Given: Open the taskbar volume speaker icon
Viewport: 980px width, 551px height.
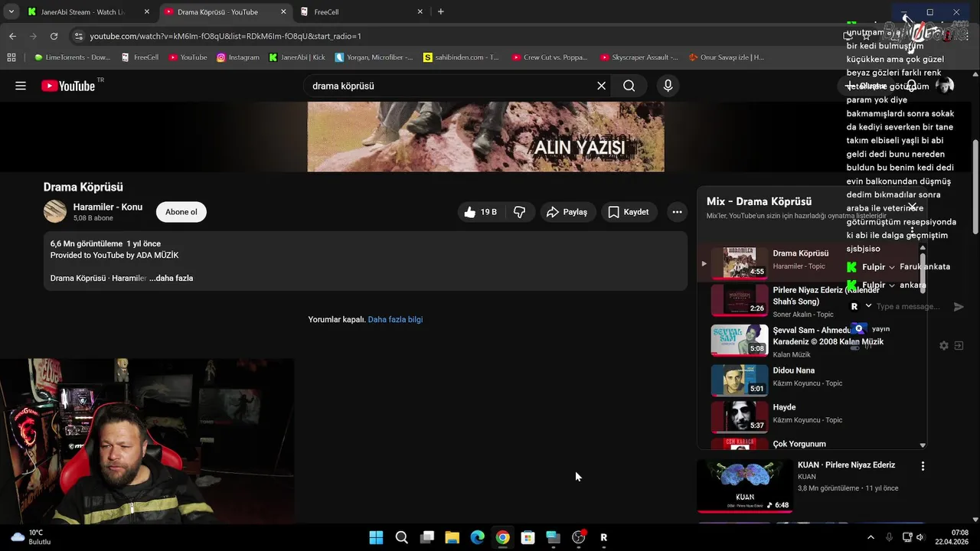Looking at the screenshot, I should pyautogui.click(x=920, y=537).
